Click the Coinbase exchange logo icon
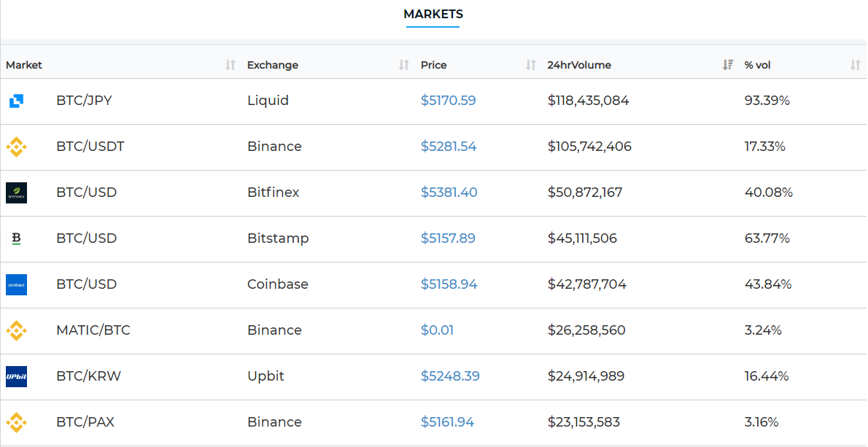The image size is (868, 447). coord(16,284)
